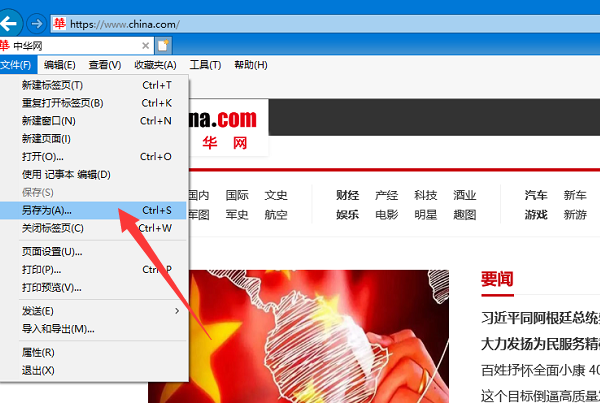Screen dimensions: 600x403
Task: Open the 明星 category link
Action: (x=426, y=215)
